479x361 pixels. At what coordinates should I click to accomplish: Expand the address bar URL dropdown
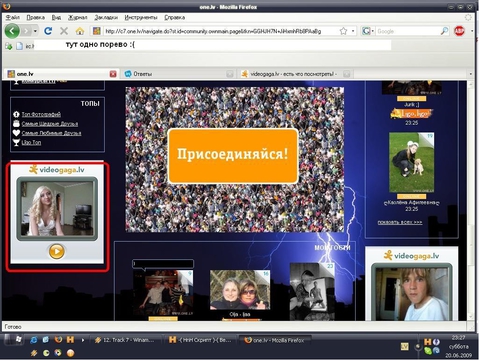353,31
